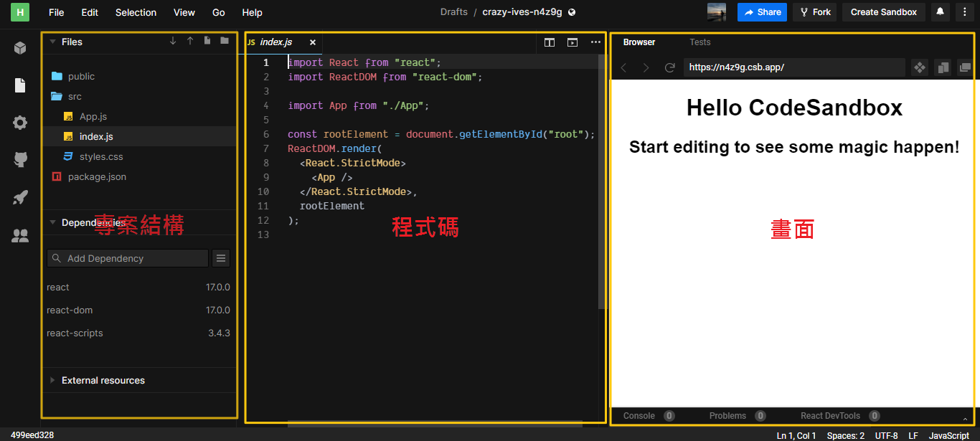Screen dimensions: 980x441
Task: Collapse the Dependencies section
Action: tap(52, 222)
